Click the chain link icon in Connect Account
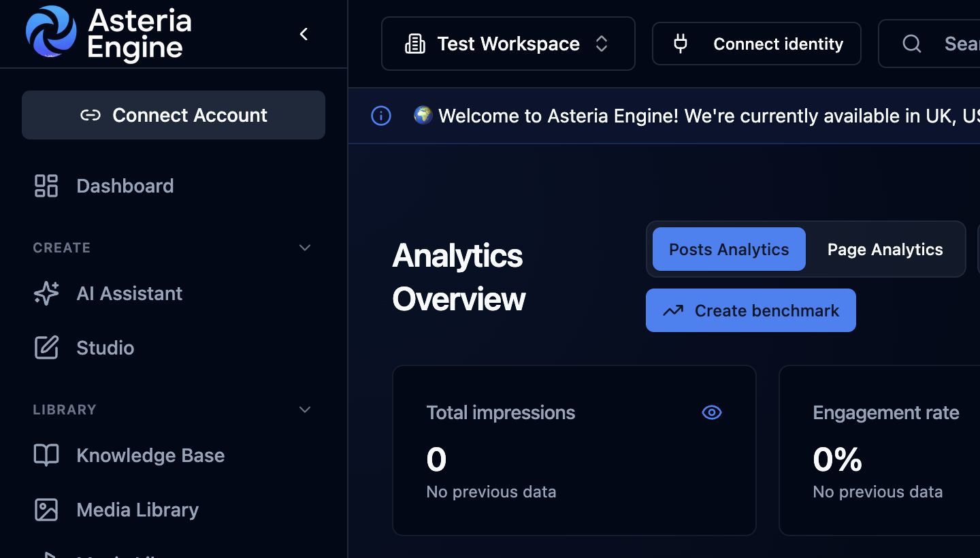Image resolution: width=980 pixels, height=558 pixels. pos(91,116)
